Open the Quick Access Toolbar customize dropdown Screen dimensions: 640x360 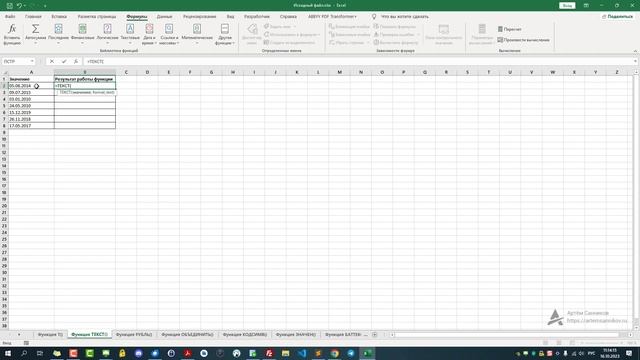45,6
